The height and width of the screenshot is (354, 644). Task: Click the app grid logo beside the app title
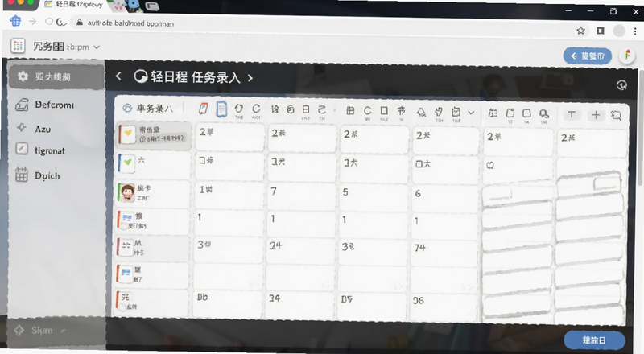point(18,46)
